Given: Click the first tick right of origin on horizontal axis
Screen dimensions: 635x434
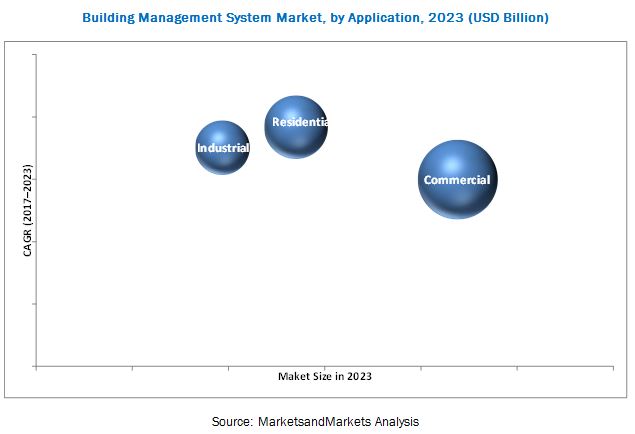Looking at the screenshot, I should point(133,369).
